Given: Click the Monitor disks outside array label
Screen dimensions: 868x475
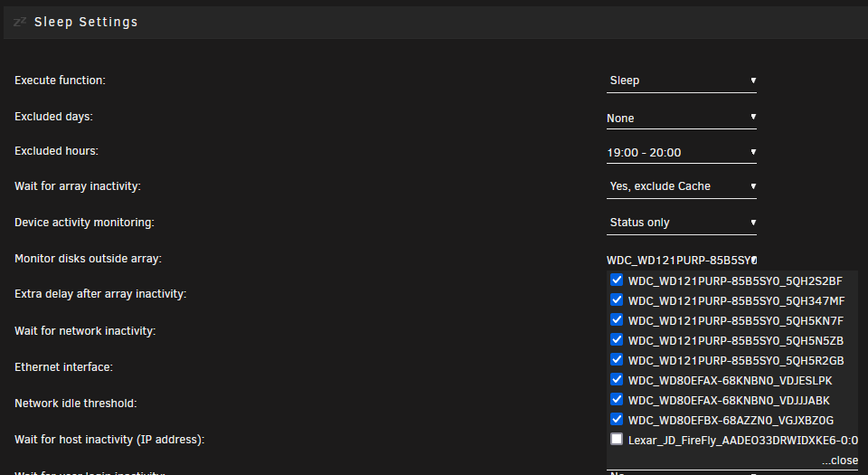Looking at the screenshot, I should tap(88, 259).
